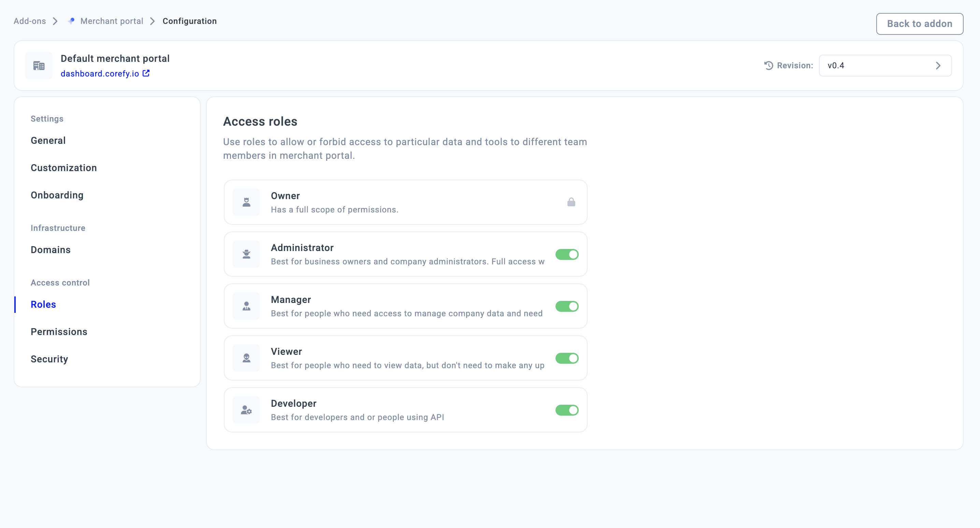This screenshot has width=980, height=528.
Task: Click the revision history clock icon
Action: coord(768,66)
